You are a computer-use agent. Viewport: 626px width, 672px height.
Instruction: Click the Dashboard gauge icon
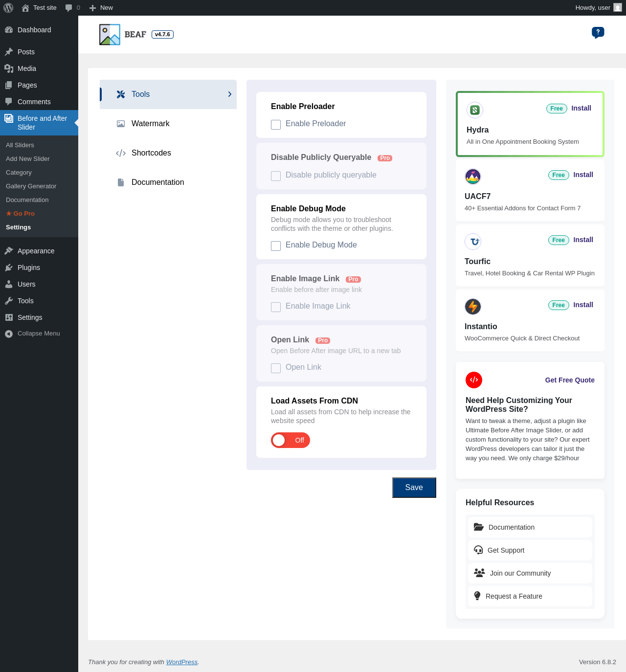9,30
